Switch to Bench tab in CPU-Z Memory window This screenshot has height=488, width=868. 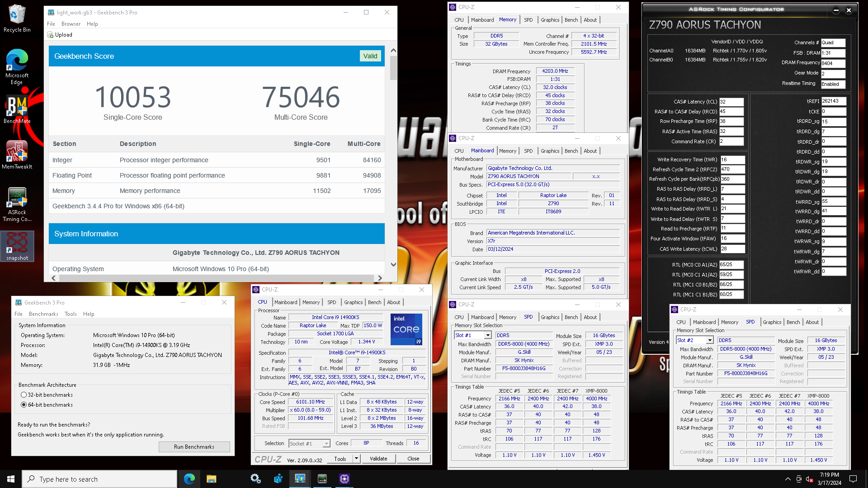[571, 20]
